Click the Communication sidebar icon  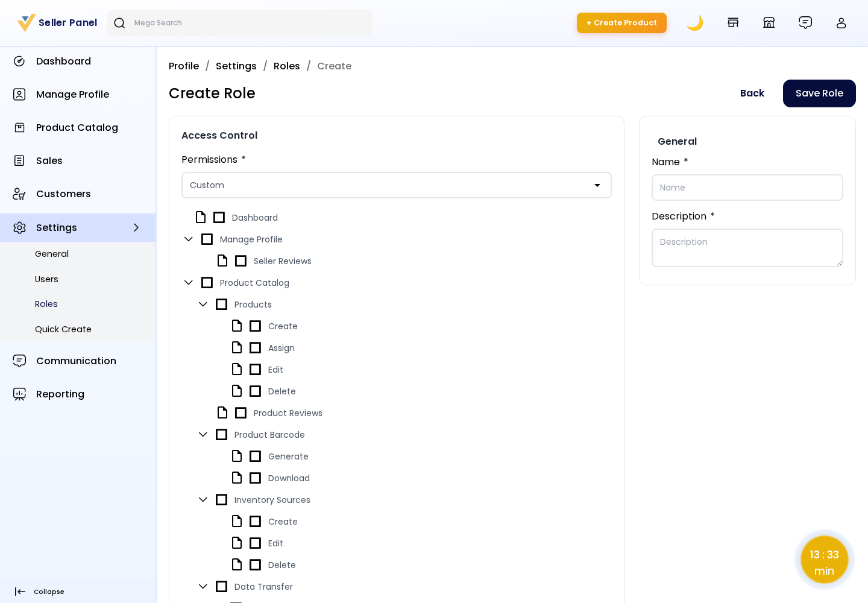tap(19, 361)
